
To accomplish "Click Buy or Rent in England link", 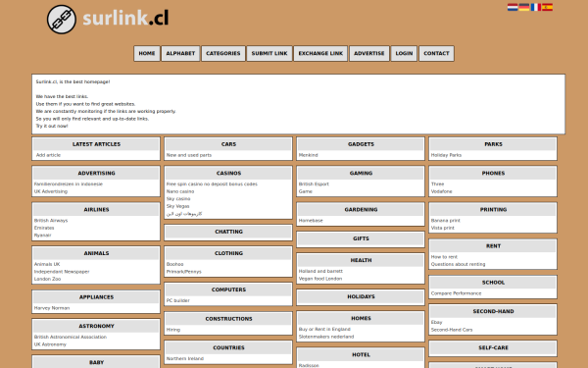I will tap(324, 330).
